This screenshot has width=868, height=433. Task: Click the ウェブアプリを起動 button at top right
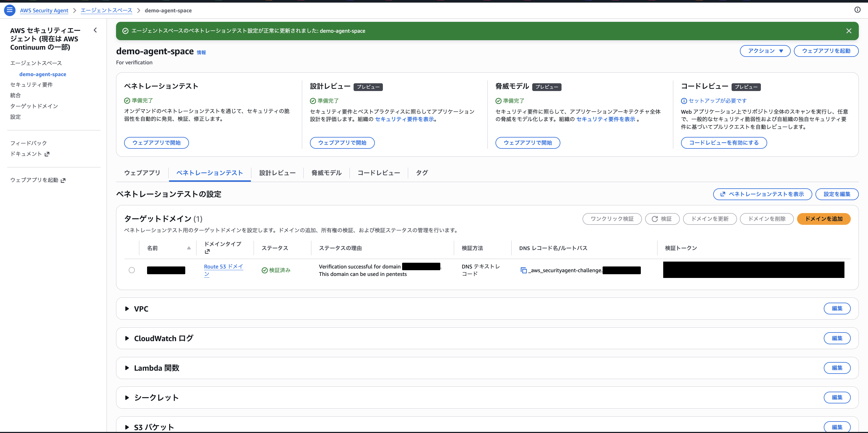pyautogui.click(x=826, y=51)
